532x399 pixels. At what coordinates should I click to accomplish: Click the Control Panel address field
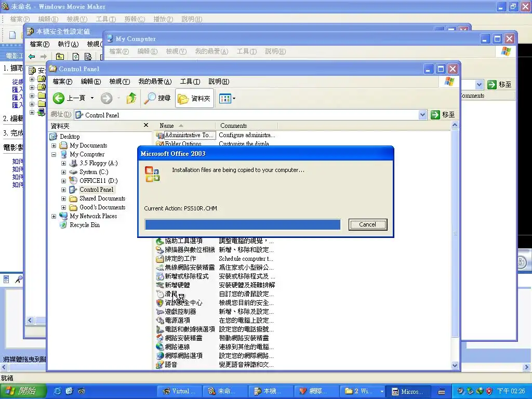tap(246, 115)
